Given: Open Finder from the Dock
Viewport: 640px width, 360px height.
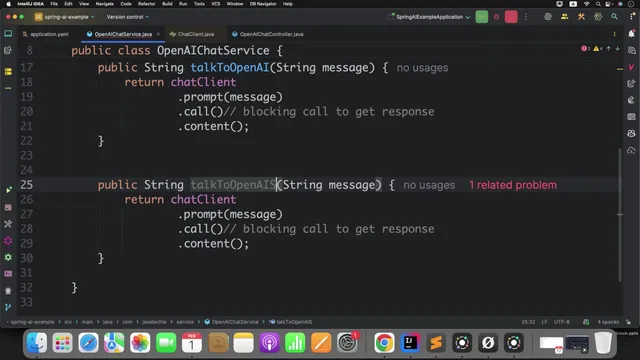Looking at the screenshot, I should [37, 342].
